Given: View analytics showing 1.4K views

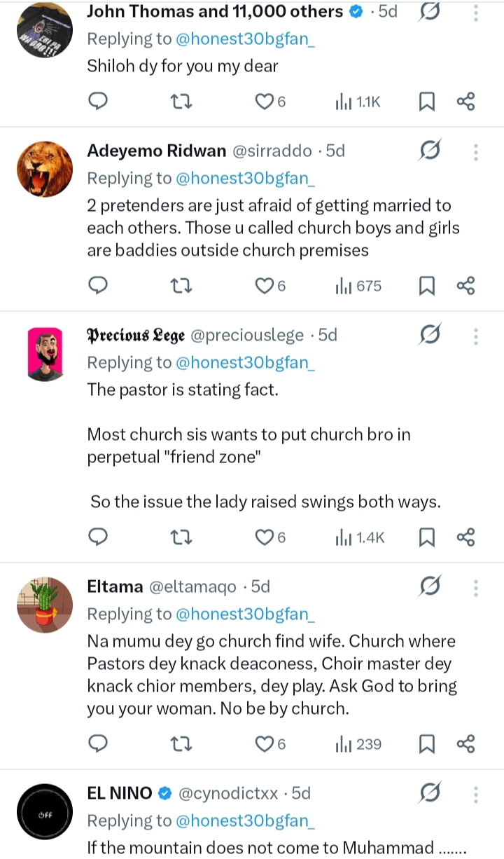Looking at the screenshot, I should click(360, 537).
